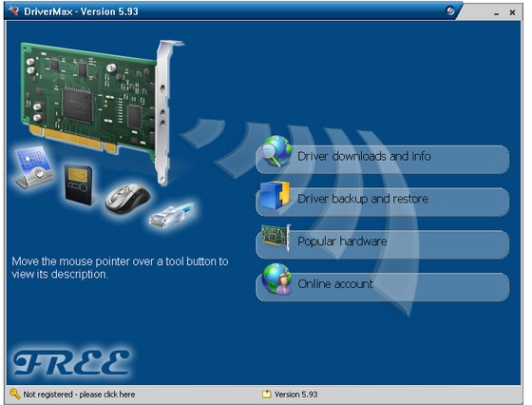Click the circuit card Popular hardware icon
This screenshot has width=532, height=405.
pos(275,237)
